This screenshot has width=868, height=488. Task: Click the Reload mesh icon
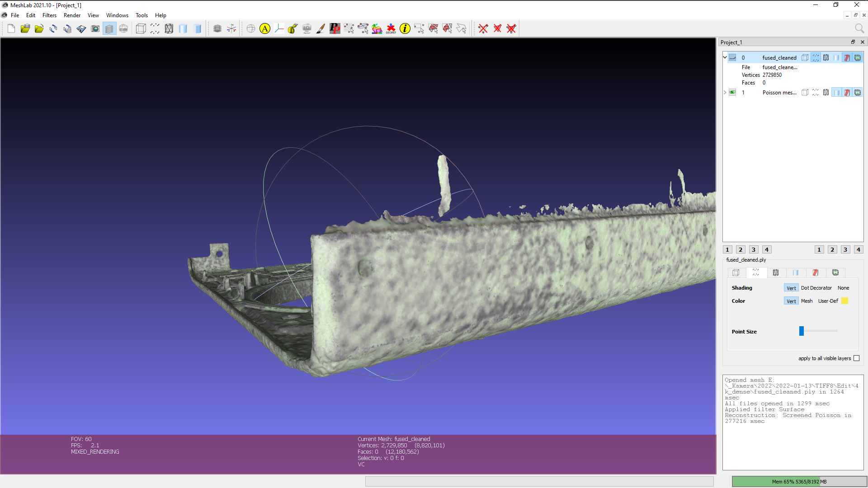[x=53, y=29]
